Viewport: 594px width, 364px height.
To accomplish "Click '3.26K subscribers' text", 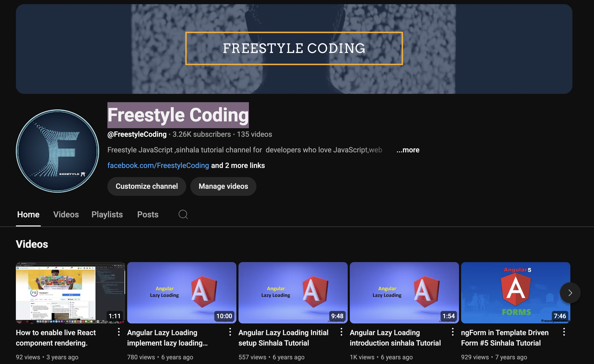I will click(x=202, y=134).
